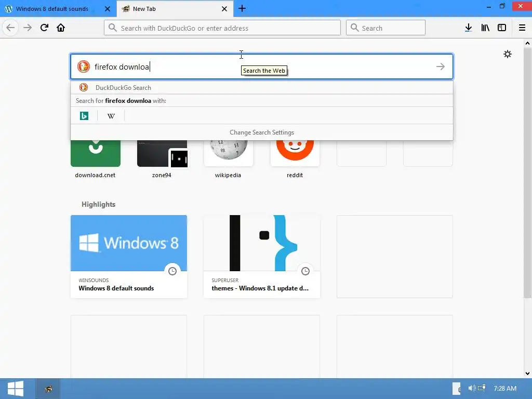Click the SUPERUSER source label
The width and height of the screenshot is (532, 399).
pos(225,280)
